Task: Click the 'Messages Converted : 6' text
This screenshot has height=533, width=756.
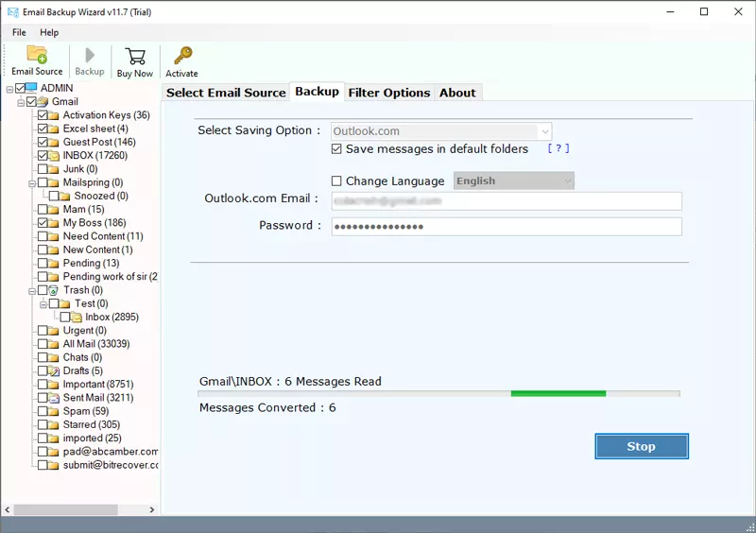Action: [x=267, y=407]
